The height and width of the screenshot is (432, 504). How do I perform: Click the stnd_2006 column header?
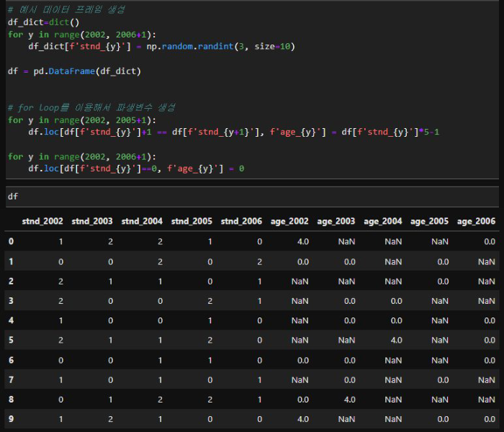[241, 221]
